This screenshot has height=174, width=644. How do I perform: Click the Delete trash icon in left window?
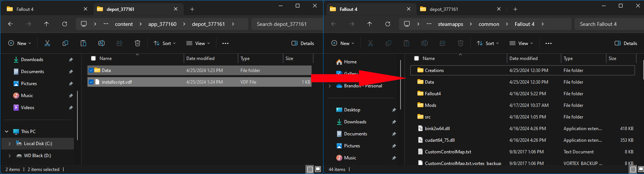[x=138, y=43]
